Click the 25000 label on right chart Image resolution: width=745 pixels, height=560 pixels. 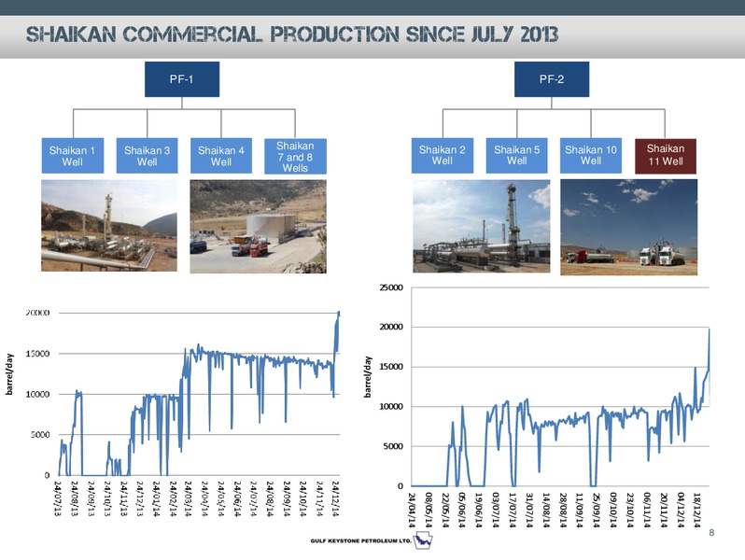(391, 287)
